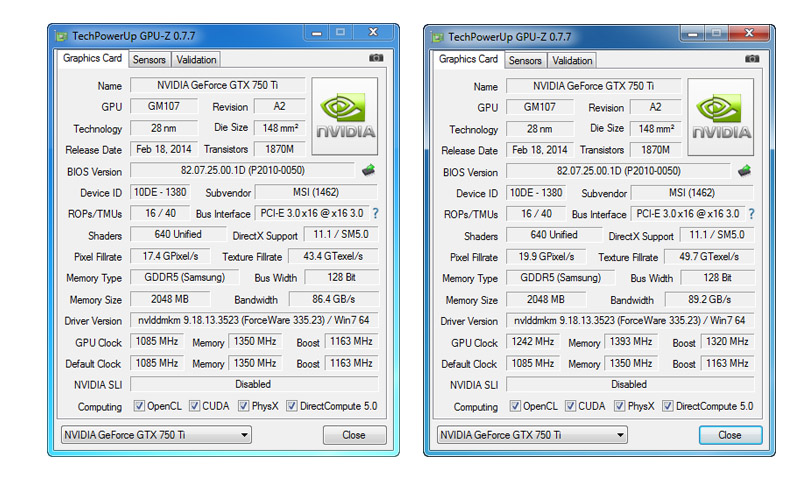
Task: Open the GPU selector dropdown in left window
Action: coord(156,435)
